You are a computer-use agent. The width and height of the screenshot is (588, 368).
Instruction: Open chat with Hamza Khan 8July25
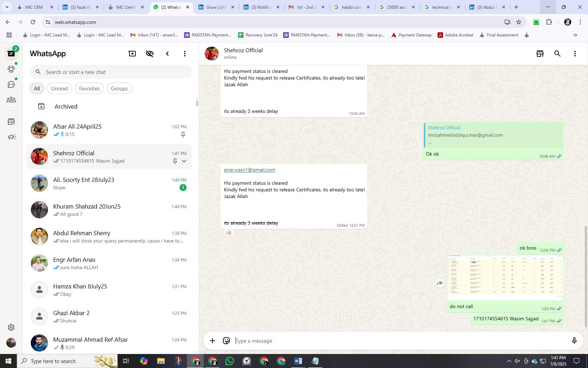pyautogui.click(x=109, y=290)
